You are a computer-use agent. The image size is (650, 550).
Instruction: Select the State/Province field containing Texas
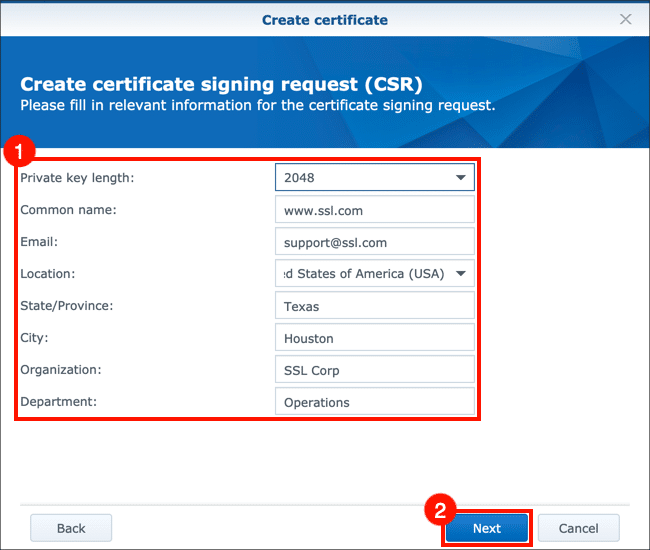(374, 306)
